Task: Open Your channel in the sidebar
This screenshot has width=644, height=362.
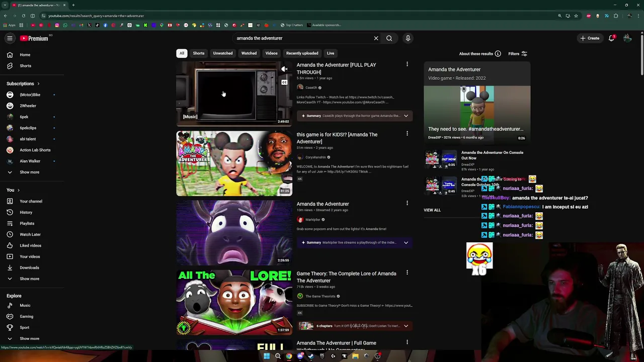Action: 32,201
